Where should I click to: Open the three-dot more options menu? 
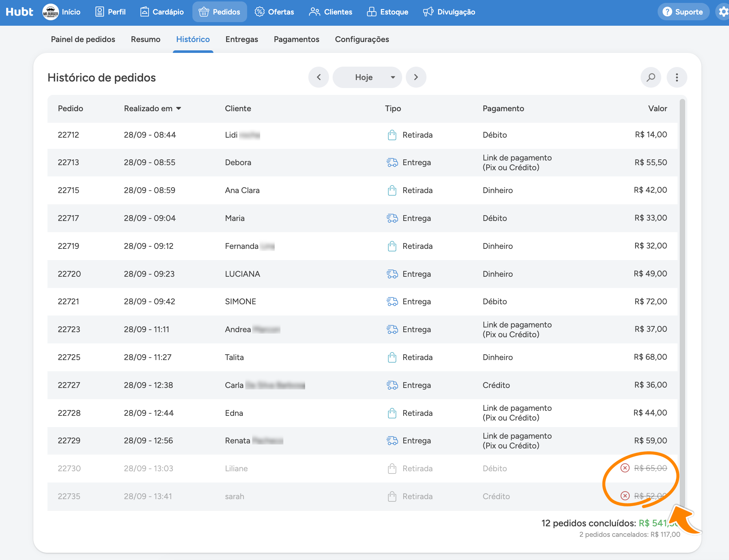click(677, 77)
